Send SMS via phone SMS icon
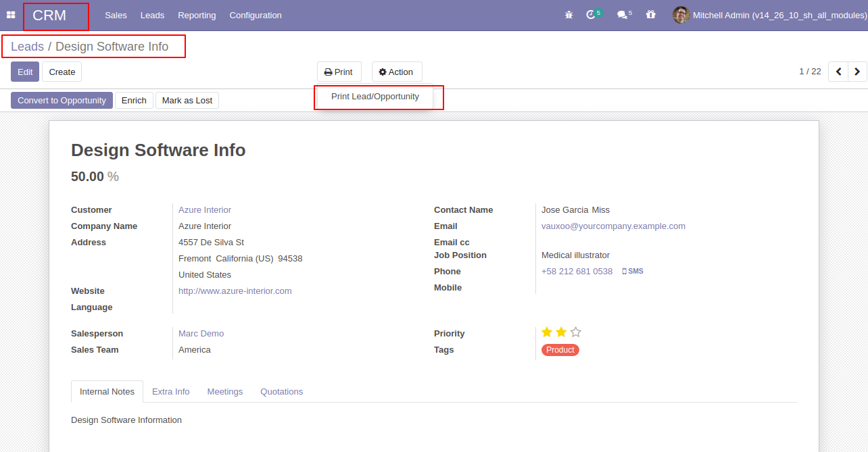868x452 pixels. pos(633,272)
